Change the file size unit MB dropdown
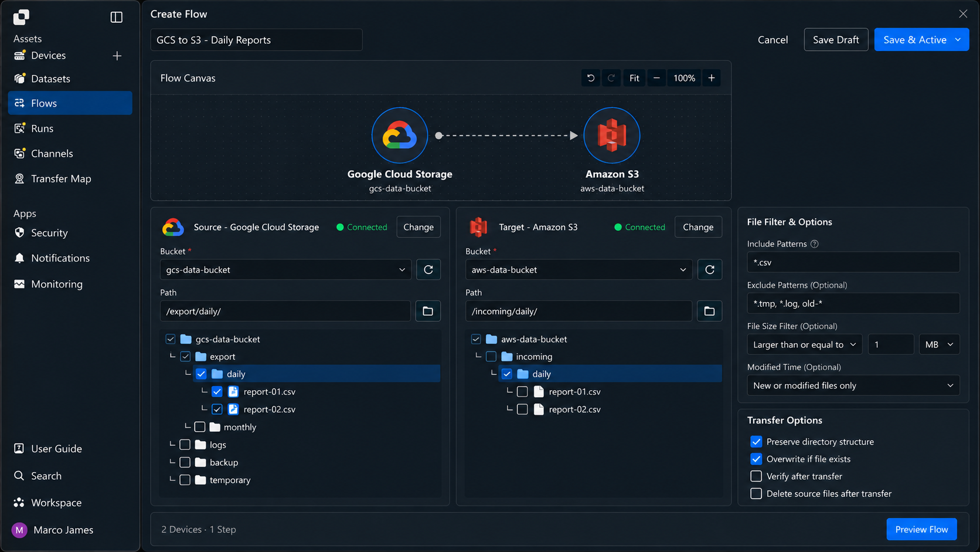 939,344
